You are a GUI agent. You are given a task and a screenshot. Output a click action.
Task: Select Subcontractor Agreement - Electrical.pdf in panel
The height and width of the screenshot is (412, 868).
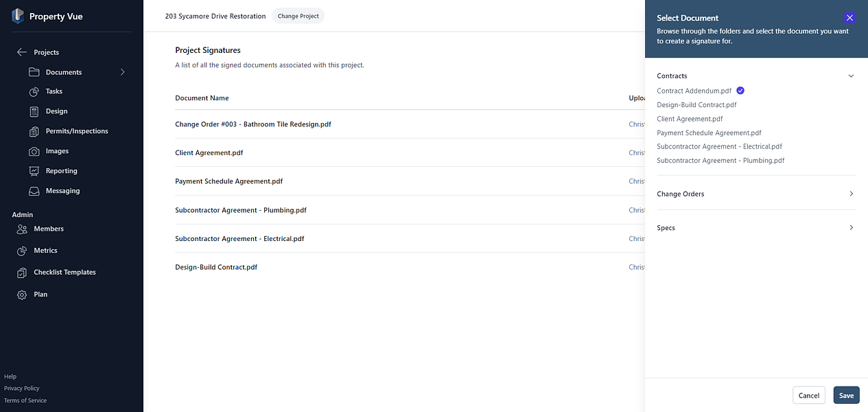(719, 146)
